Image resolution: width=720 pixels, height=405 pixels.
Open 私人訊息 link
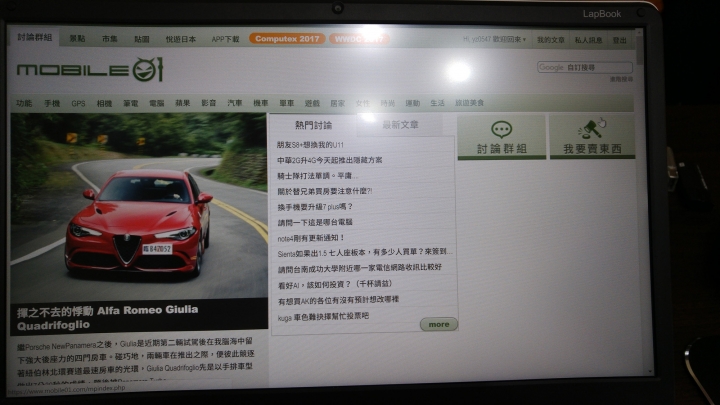(x=588, y=40)
